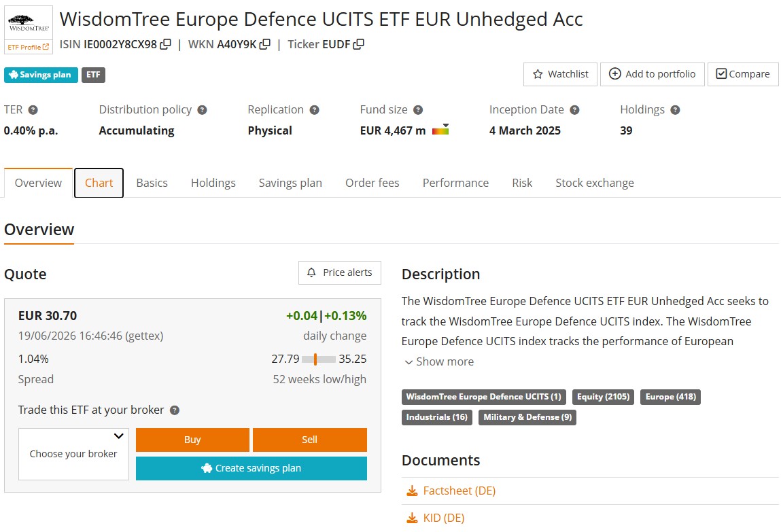
Task: Click the 4 March 2025 inception date
Action: (x=525, y=130)
